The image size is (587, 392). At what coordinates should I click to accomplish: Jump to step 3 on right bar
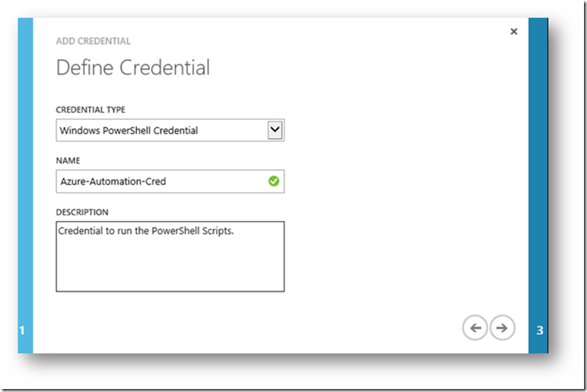[x=540, y=330]
